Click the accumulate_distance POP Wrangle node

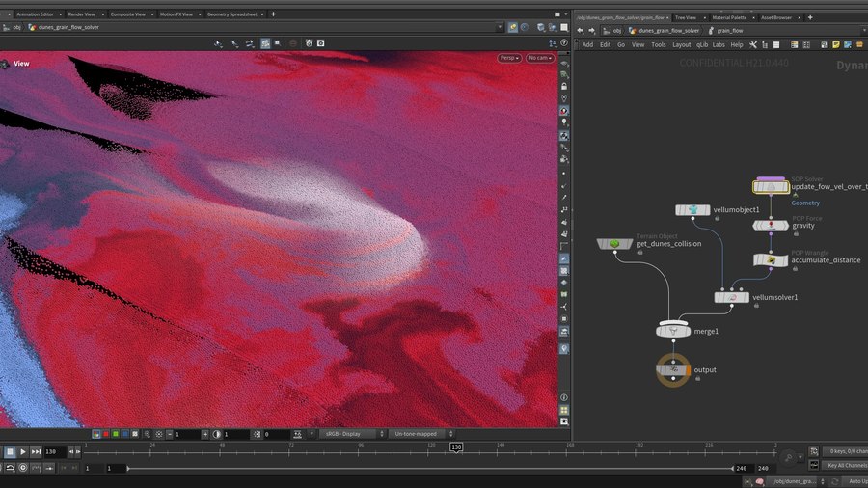771,260
